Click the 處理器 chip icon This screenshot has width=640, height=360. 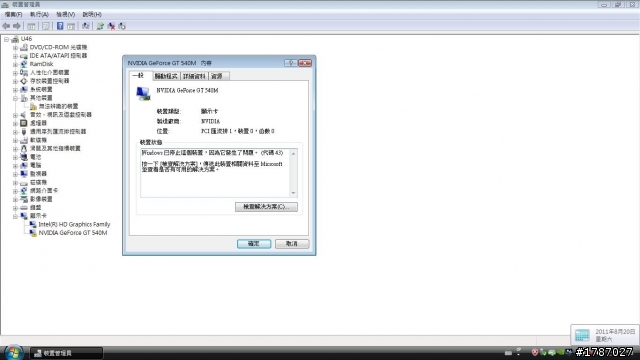pyautogui.click(x=24, y=123)
